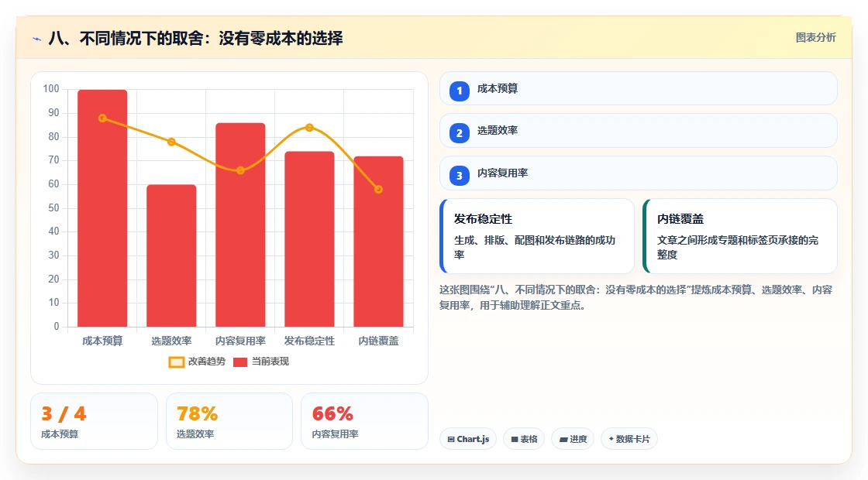Screen dimensions: 868x480
Task: Select the 选题效率 list item
Action: pyautogui.click(x=639, y=131)
